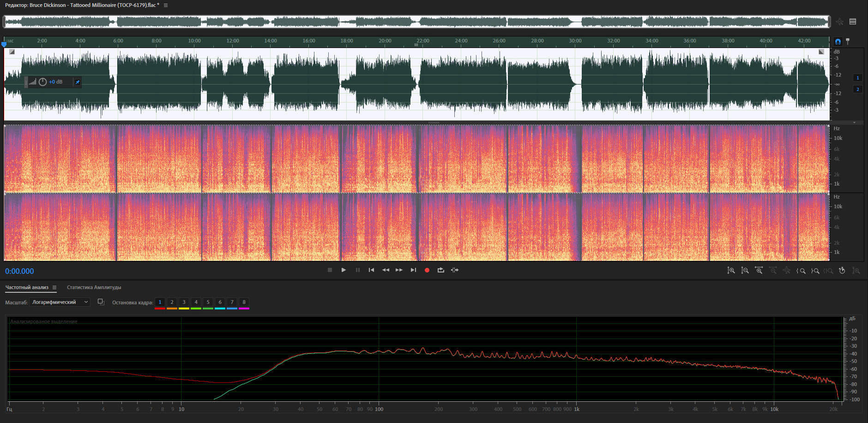Open the Редактор panel menu icon
868x423 pixels.
[x=166, y=6]
